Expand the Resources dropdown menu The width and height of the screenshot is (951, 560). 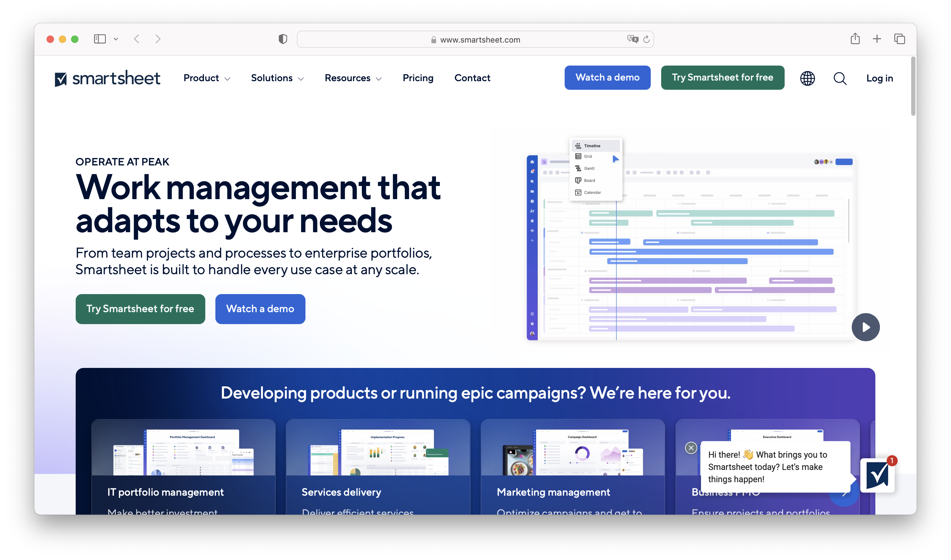[x=353, y=78]
